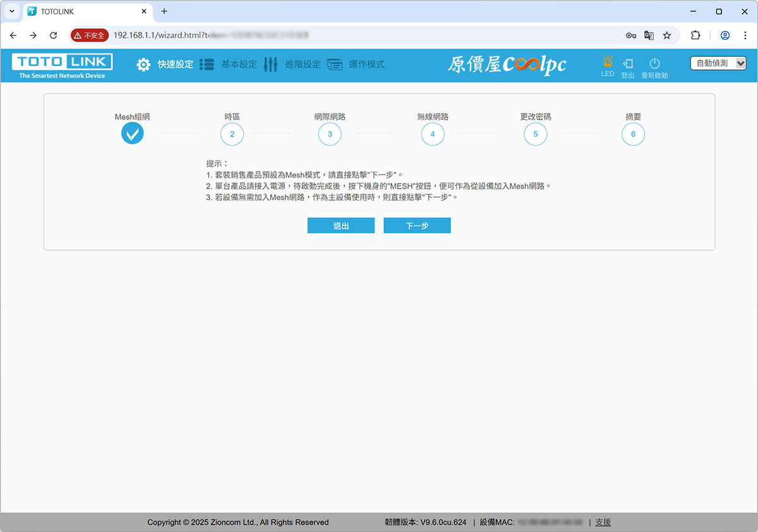Select wizard step 4 無線網路 circle
The height and width of the screenshot is (532, 758).
pos(433,134)
